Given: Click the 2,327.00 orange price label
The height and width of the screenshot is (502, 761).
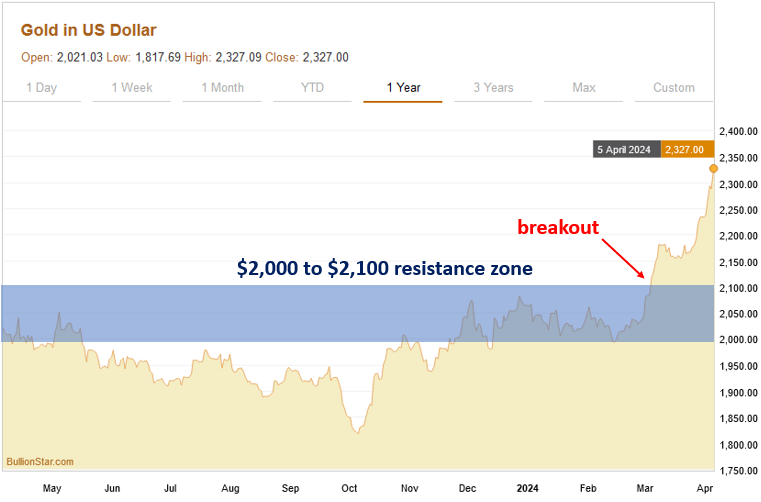Looking at the screenshot, I should tap(684, 150).
